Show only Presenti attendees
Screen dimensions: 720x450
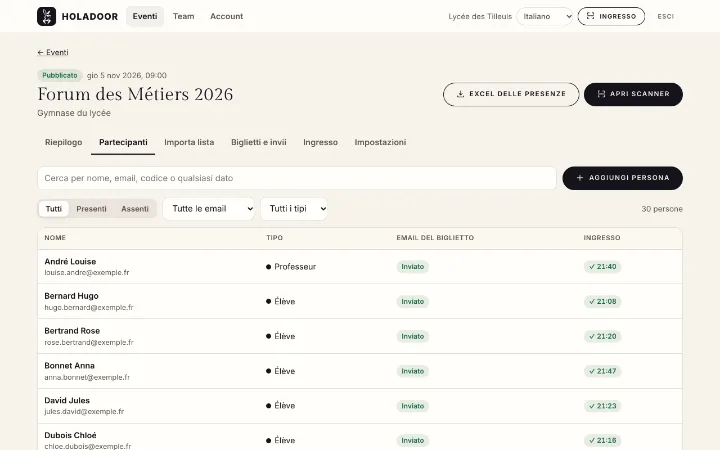click(x=91, y=209)
